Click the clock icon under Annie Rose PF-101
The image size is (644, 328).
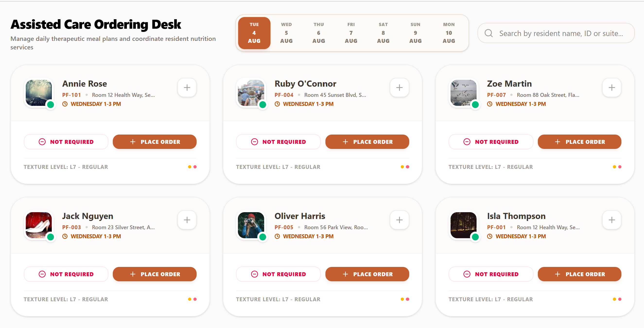[x=65, y=104]
